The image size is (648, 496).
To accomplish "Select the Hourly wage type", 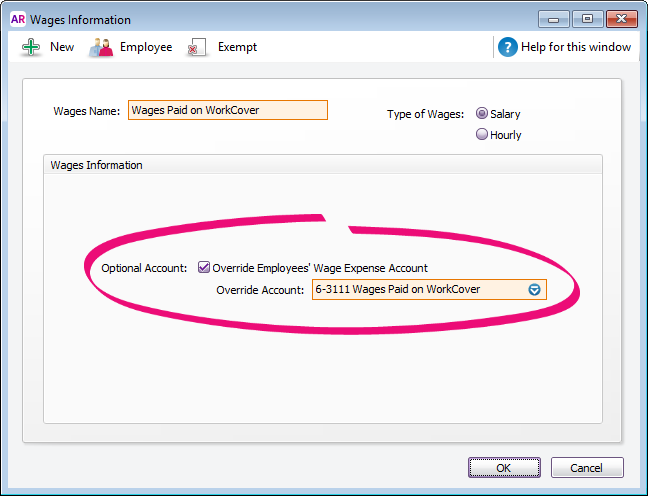I will (x=482, y=134).
